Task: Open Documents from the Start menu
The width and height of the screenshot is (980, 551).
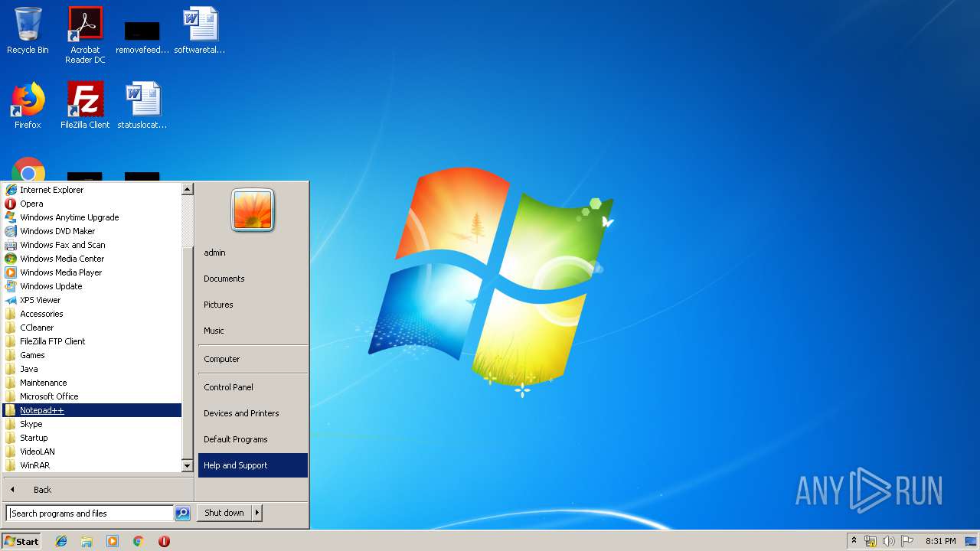Action: (253, 279)
